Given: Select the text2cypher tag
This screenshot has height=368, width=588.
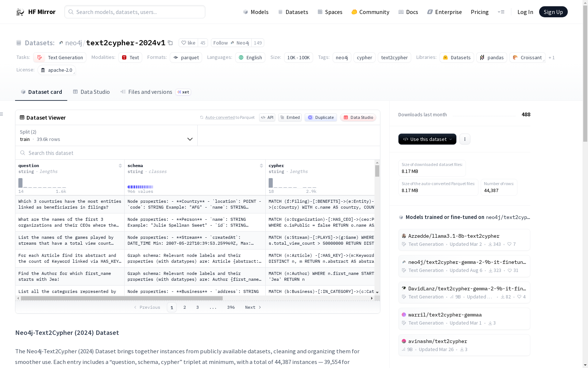Looking at the screenshot, I should click(394, 57).
